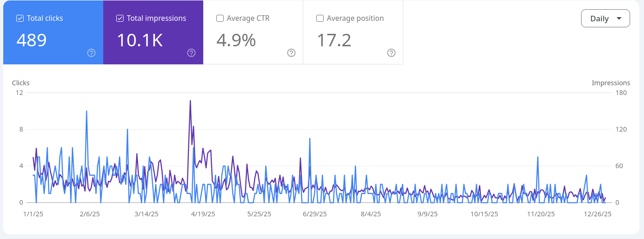
Task: Click the blue clicks spike near 2/6/25
Action: point(87,112)
